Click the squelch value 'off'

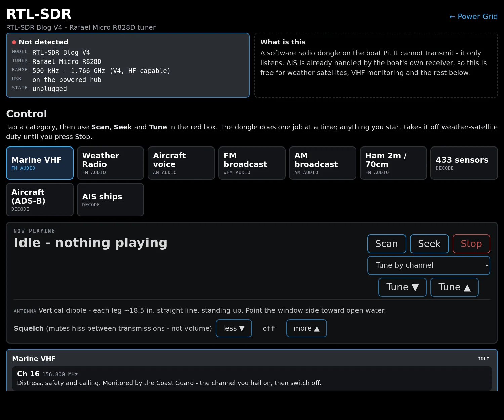[269, 328]
